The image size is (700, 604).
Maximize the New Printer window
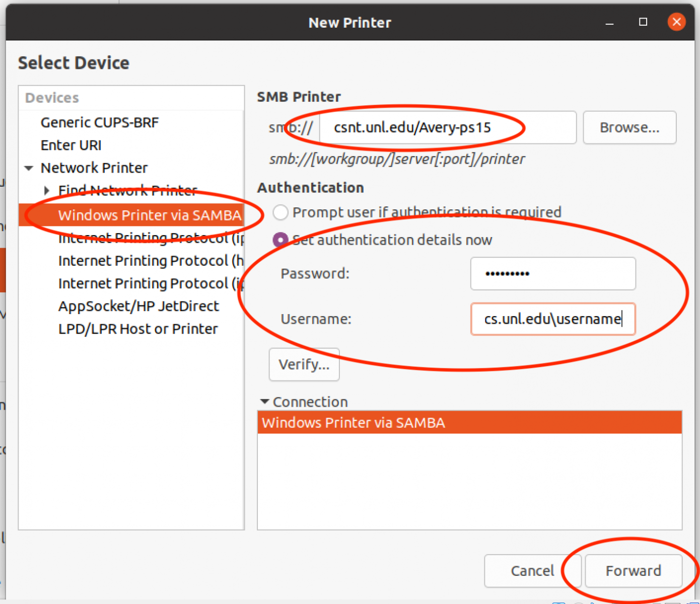pyautogui.click(x=643, y=22)
